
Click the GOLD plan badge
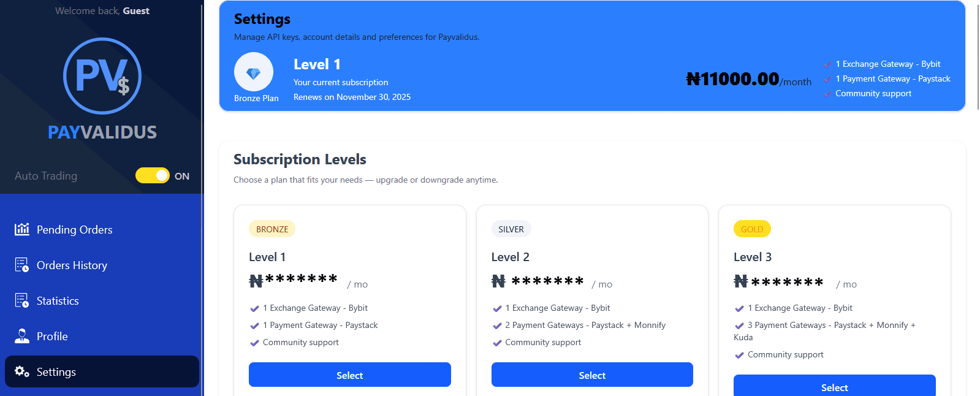[x=752, y=229]
